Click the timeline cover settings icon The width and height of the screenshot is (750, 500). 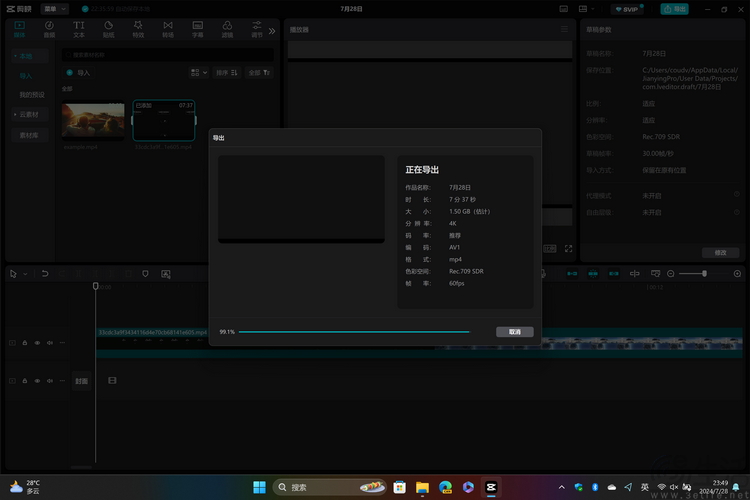coord(655,274)
